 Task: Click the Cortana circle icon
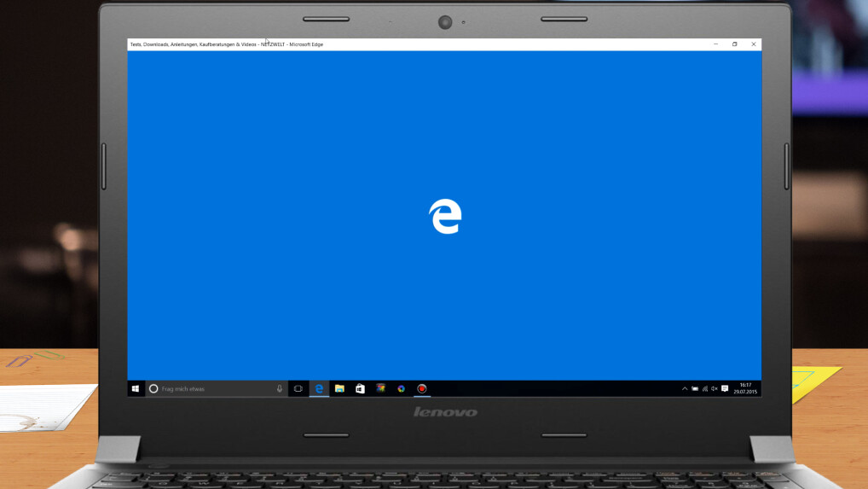click(153, 388)
